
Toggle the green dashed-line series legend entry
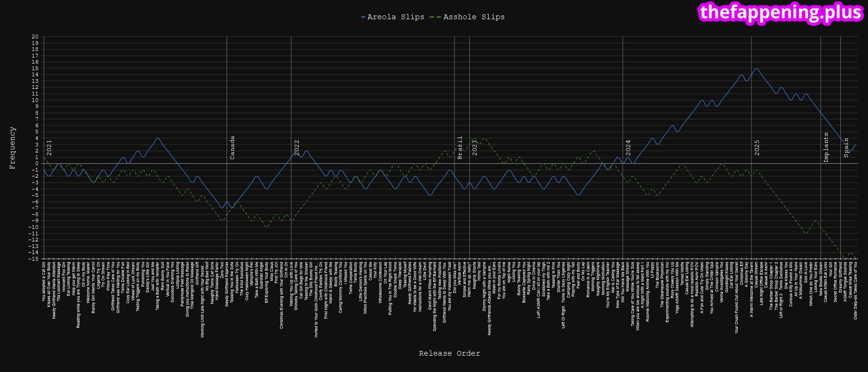(x=474, y=17)
